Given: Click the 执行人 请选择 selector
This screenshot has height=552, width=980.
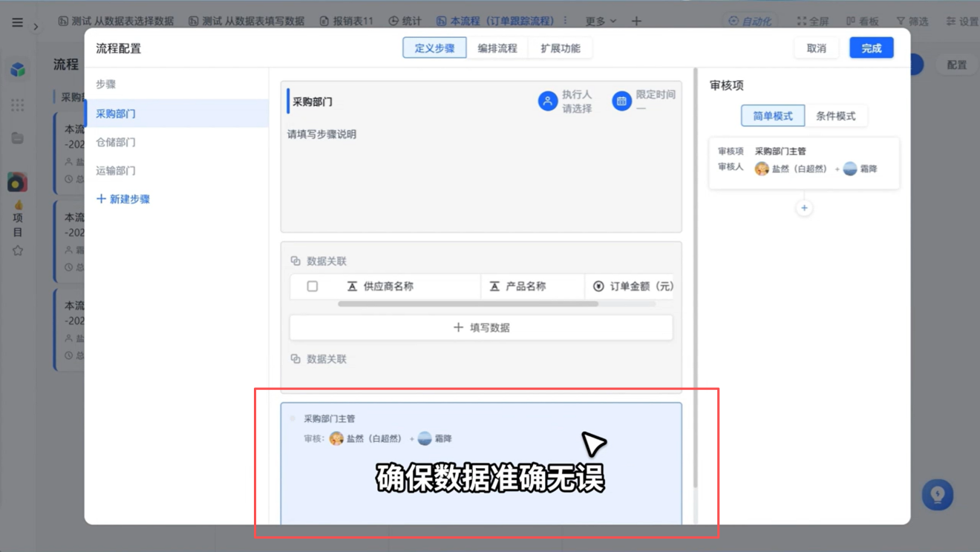Looking at the screenshot, I should tap(566, 101).
